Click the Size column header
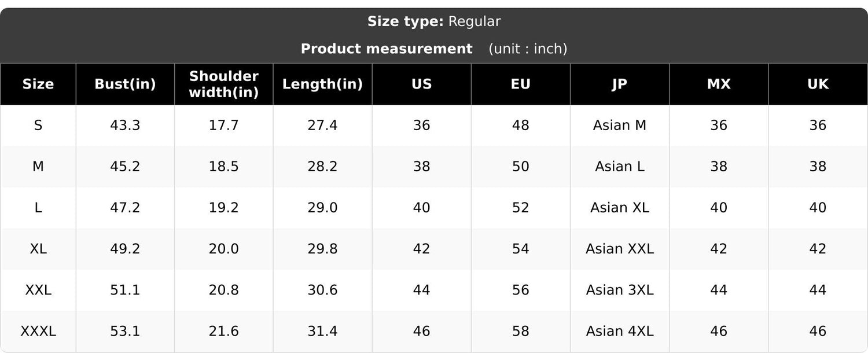868x353 pixels. pyautogui.click(x=38, y=84)
